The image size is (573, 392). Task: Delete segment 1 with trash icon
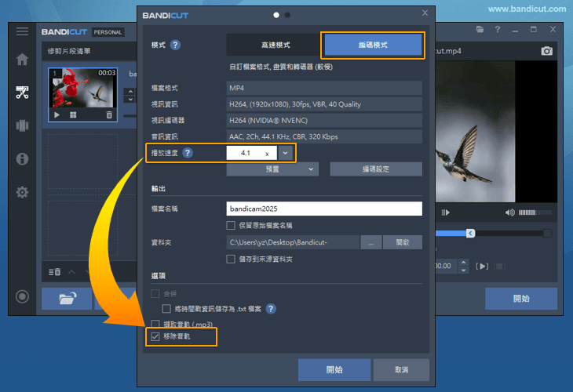[x=109, y=115]
